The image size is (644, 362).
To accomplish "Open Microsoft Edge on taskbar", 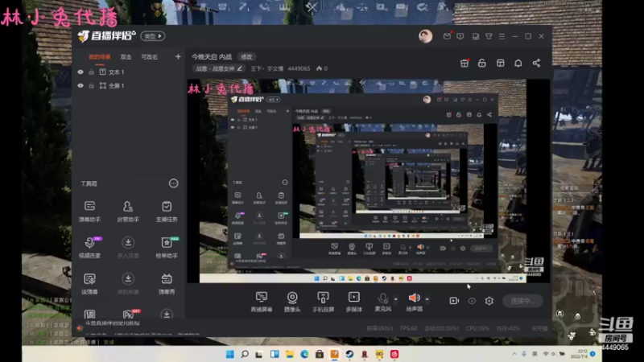I will click(304, 354).
